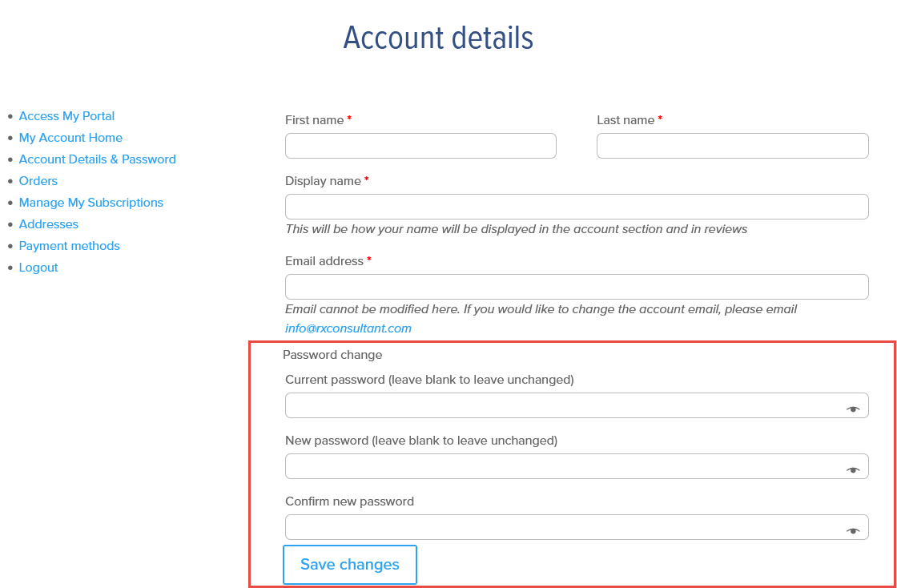The image size is (897, 588).
Task: Select Account Details & Password link
Action: pos(97,159)
